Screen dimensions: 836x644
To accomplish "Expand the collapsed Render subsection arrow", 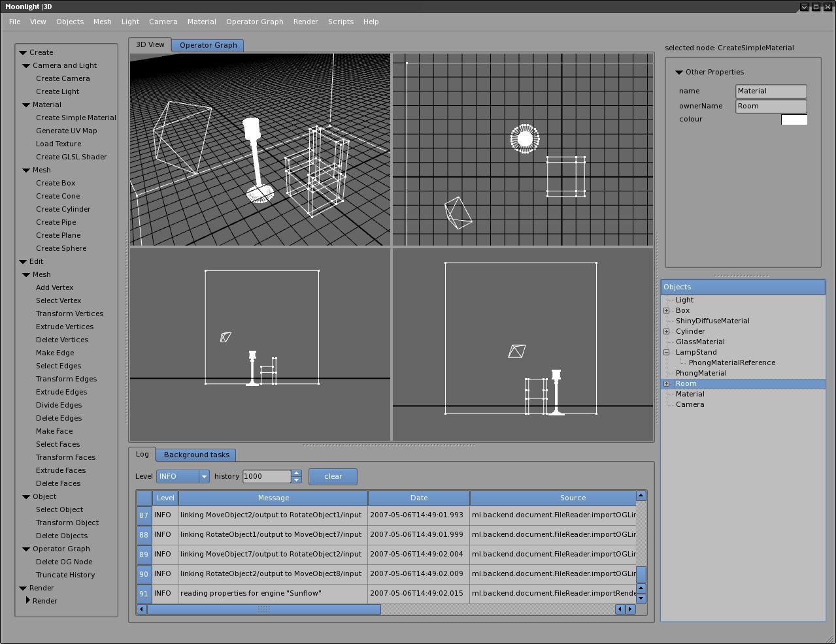I will pos(28,600).
